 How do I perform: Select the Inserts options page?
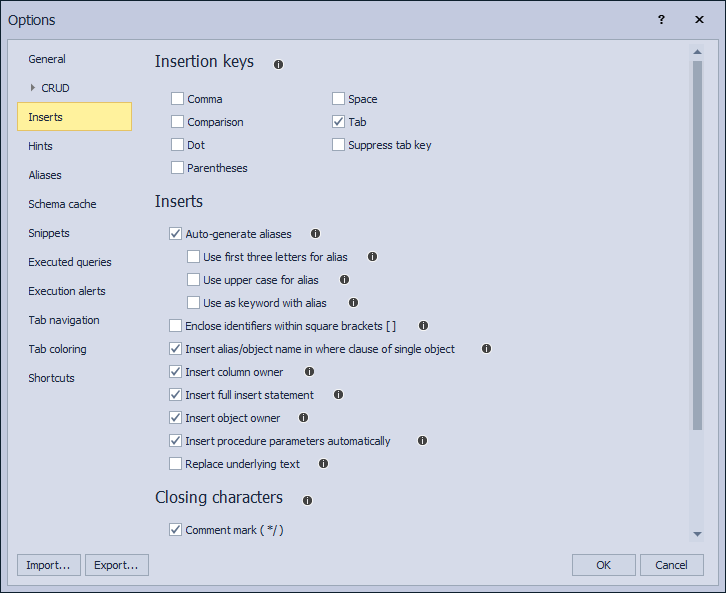(75, 117)
